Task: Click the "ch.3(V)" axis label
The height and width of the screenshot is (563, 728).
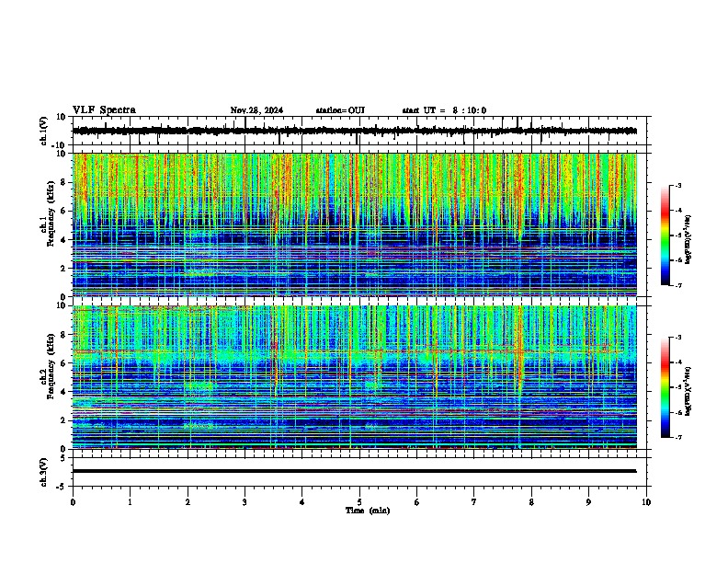Action: [44, 472]
